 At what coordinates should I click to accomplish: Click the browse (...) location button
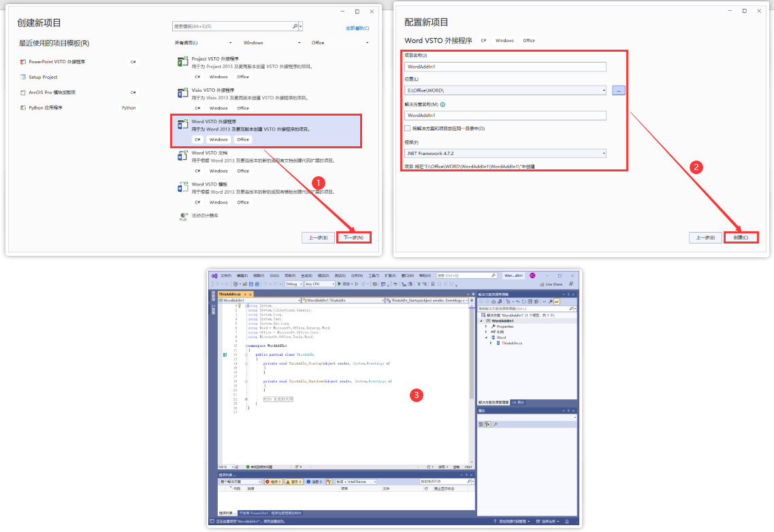click(x=619, y=90)
